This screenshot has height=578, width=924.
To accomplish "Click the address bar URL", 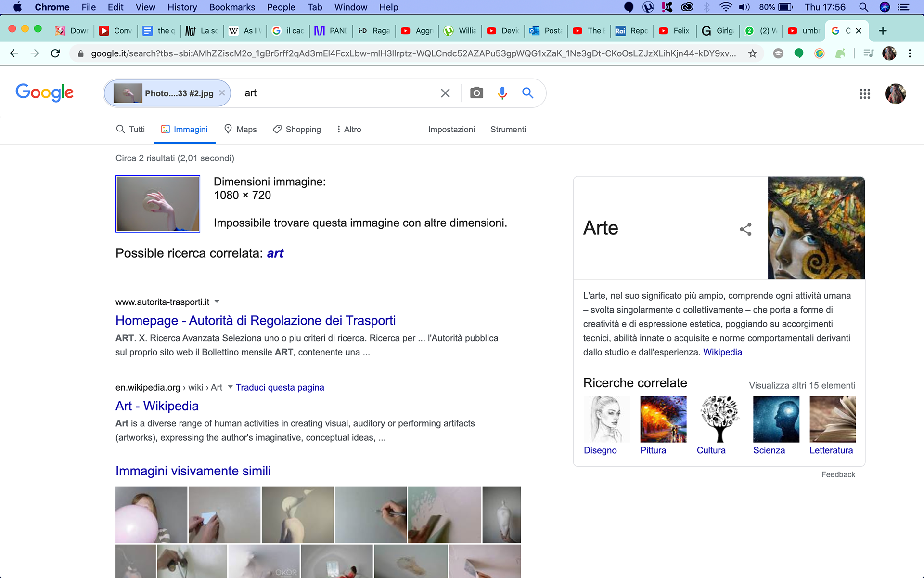I will tap(413, 53).
